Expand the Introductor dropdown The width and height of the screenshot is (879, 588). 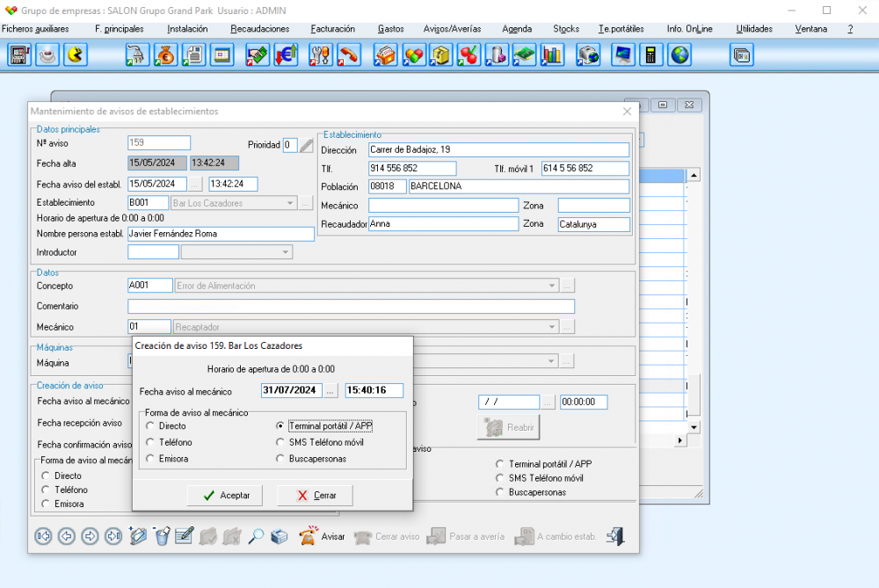[286, 252]
